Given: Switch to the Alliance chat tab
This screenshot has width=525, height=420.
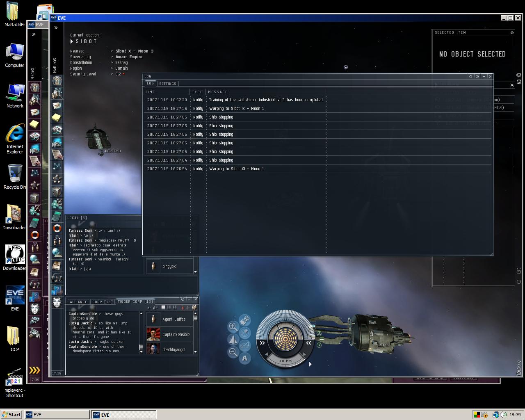Looking at the screenshot, I should click(x=78, y=302).
